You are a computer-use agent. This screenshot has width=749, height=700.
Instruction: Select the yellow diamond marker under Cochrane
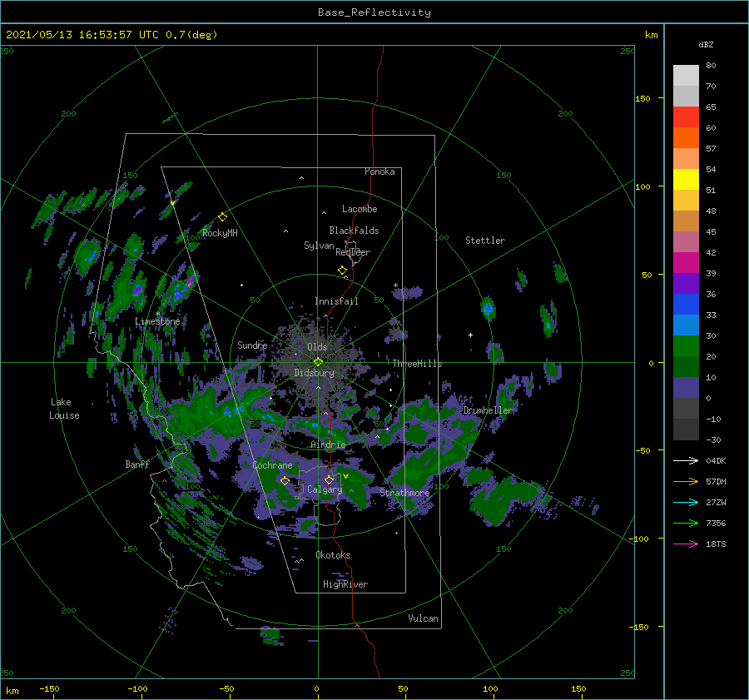pyautogui.click(x=285, y=480)
